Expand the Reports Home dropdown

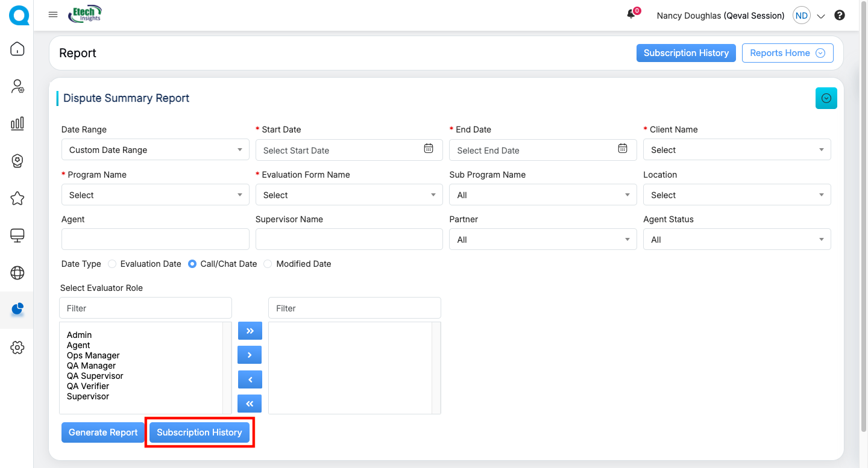787,53
